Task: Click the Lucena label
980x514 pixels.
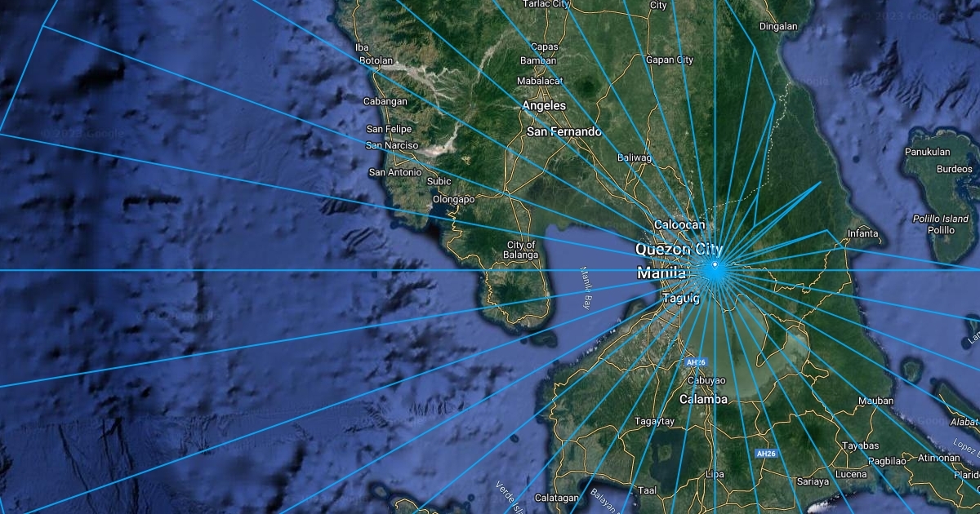Action: click(x=850, y=474)
